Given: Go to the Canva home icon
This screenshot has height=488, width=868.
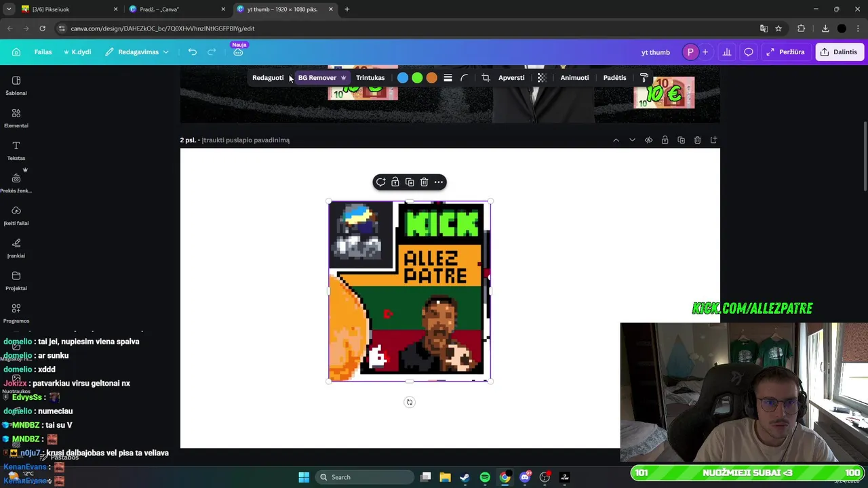Looking at the screenshot, I should (16, 52).
